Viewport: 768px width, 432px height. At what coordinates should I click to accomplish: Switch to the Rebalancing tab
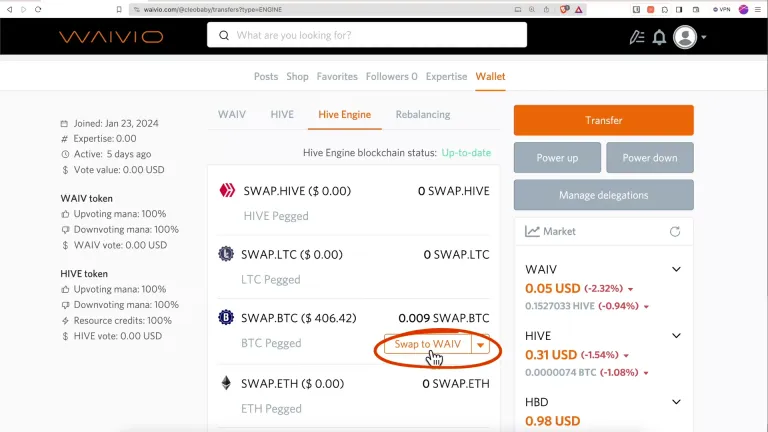pyautogui.click(x=423, y=115)
